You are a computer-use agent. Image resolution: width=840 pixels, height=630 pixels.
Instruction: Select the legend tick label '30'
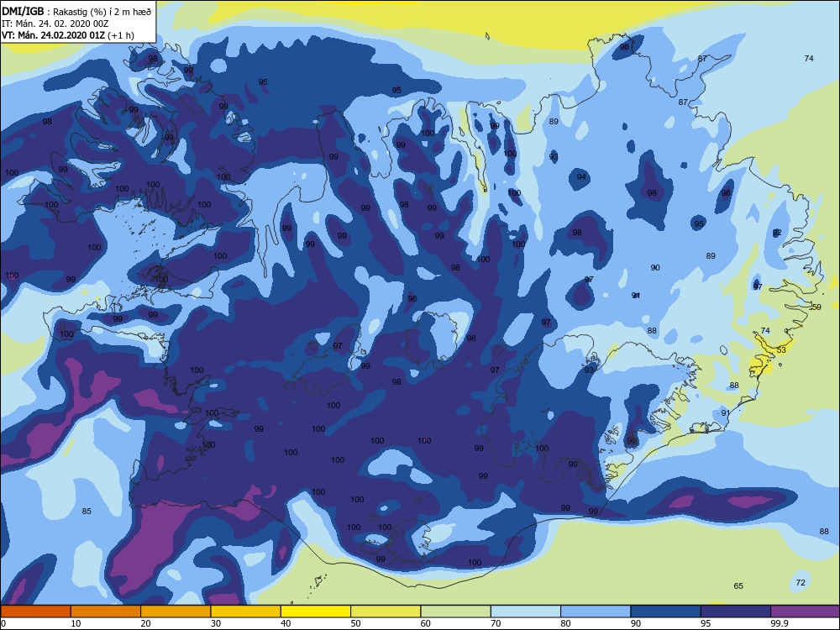click(x=216, y=623)
